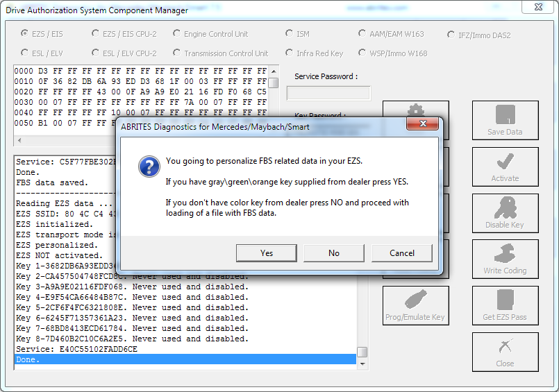
Task: Click the Write Coding button
Action: [505, 259]
